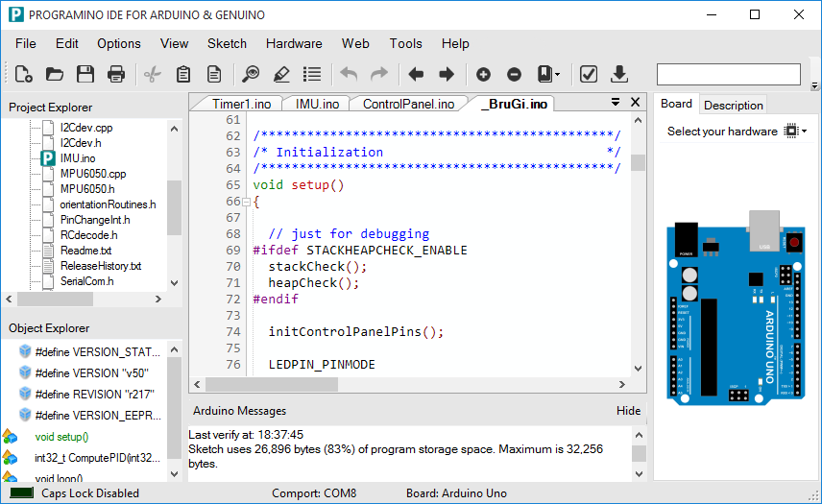The width and height of the screenshot is (822, 504).
Task: Select the _BruGi.ino tab
Action: [x=515, y=104]
